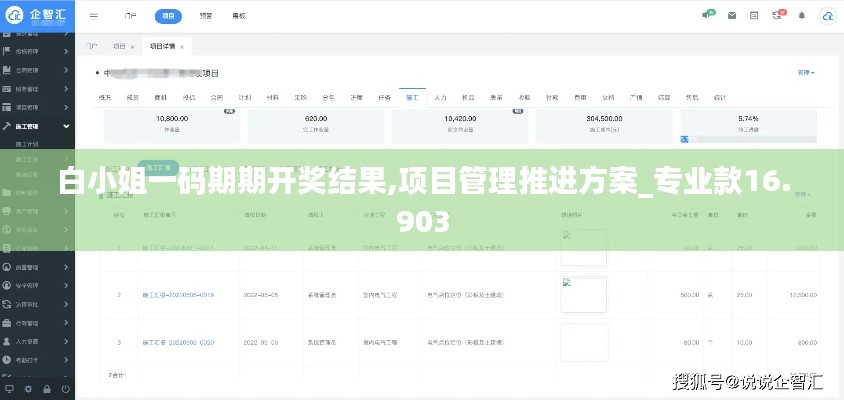Image resolution: width=844 pixels, height=400 pixels.
Task: Open the 文档 project tab
Action: pyautogui.click(x=608, y=98)
